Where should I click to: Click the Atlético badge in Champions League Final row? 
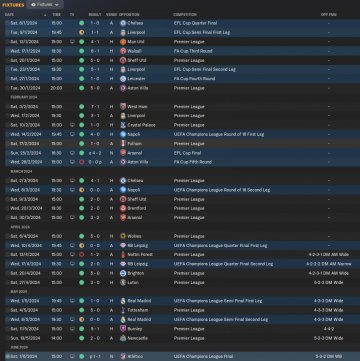[x=123, y=356]
